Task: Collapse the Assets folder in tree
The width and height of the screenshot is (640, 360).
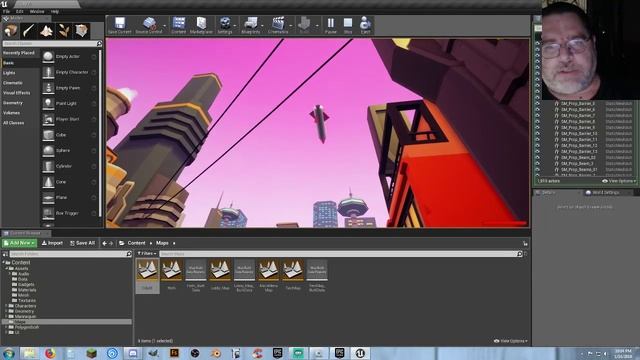Action: pos(7,269)
